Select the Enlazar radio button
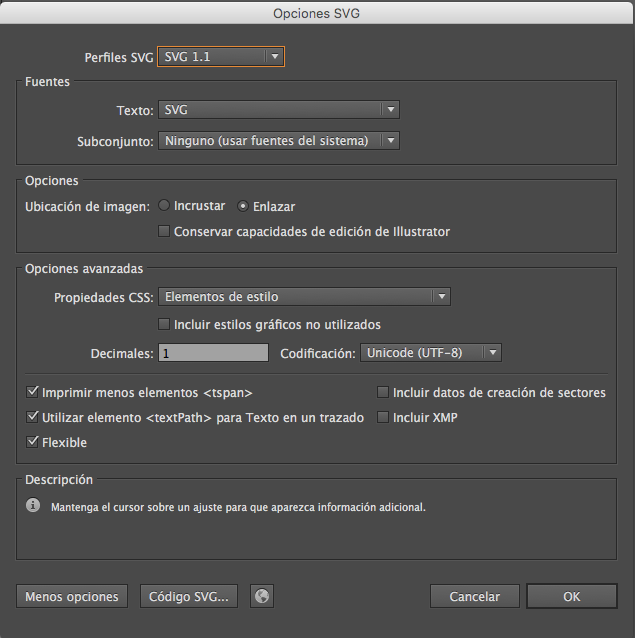The width and height of the screenshot is (635, 638). pos(243,206)
